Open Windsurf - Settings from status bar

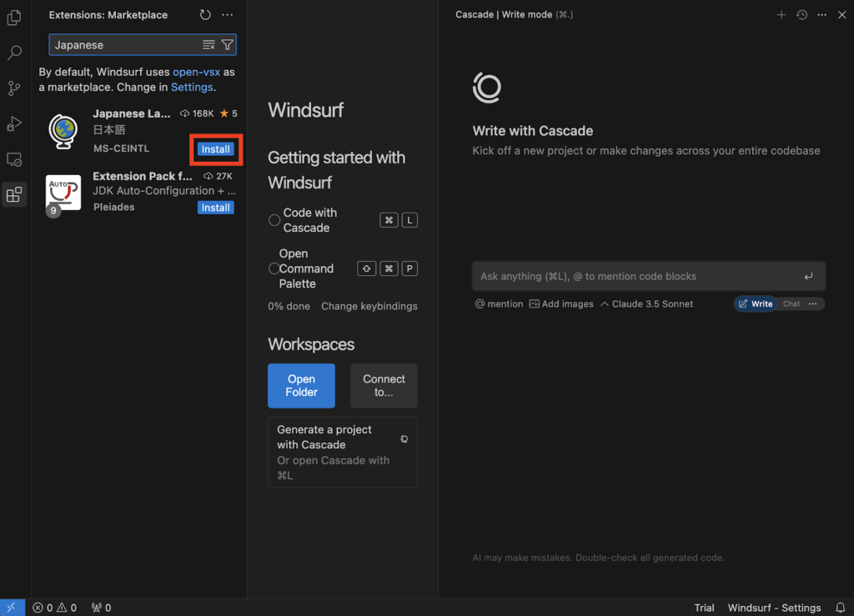tap(774, 608)
